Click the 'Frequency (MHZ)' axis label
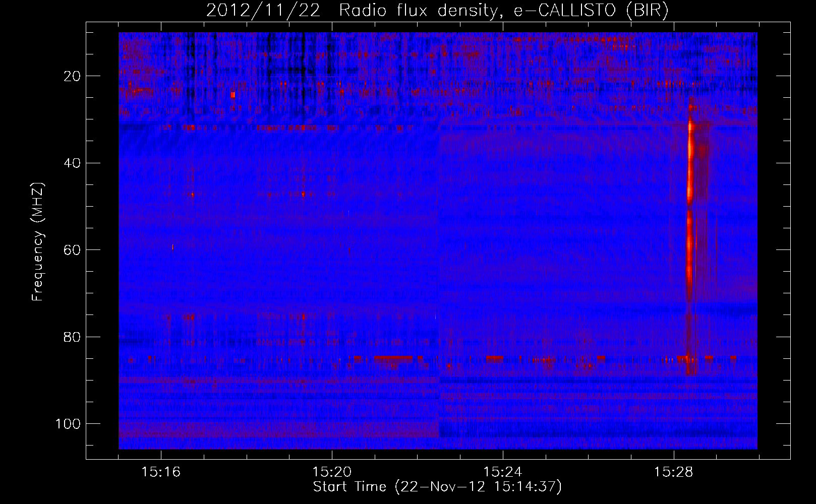816x504 pixels. 38,242
